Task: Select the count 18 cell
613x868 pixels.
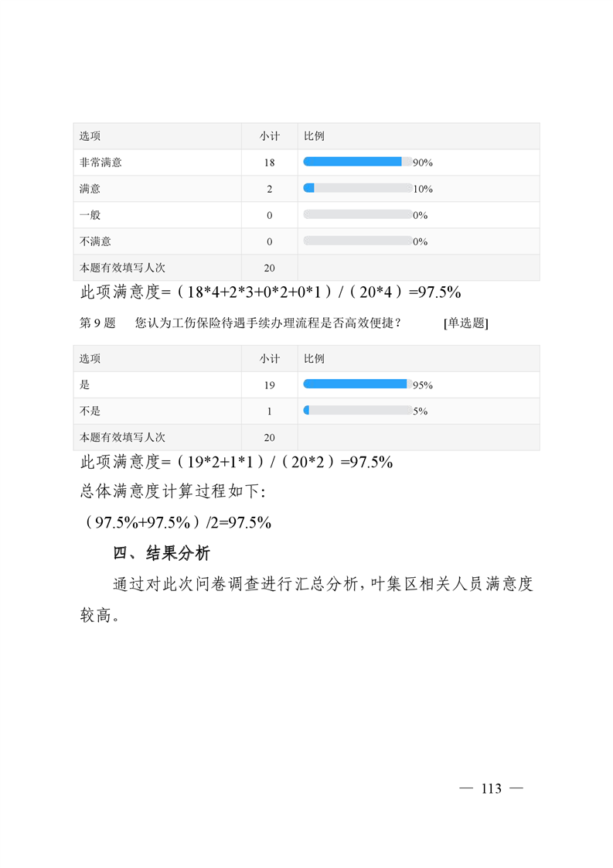Action: (x=269, y=162)
